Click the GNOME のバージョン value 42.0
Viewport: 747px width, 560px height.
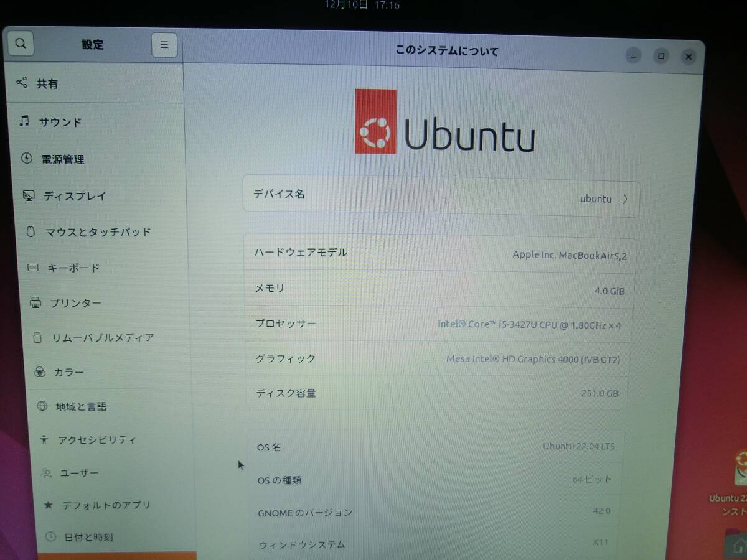[x=602, y=511]
